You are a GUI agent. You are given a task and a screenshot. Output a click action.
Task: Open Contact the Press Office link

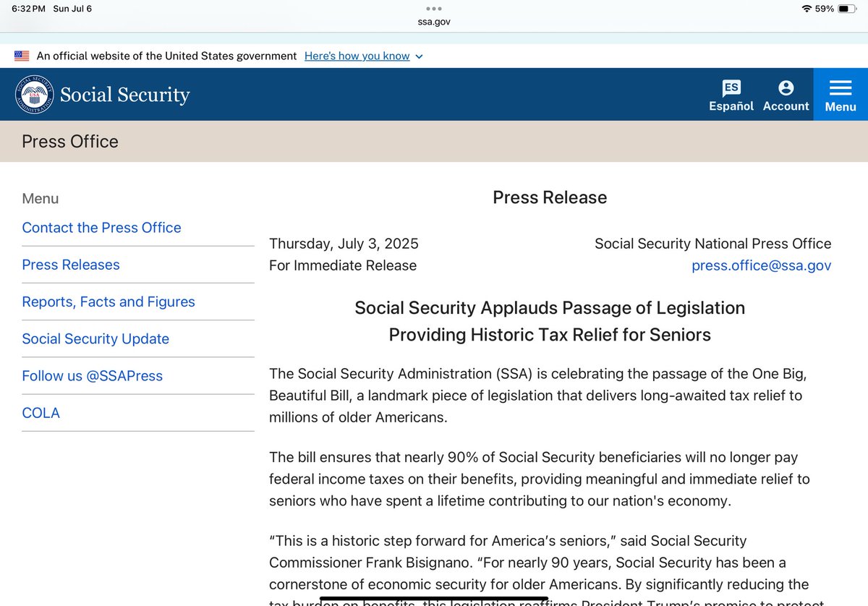(x=101, y=228)
